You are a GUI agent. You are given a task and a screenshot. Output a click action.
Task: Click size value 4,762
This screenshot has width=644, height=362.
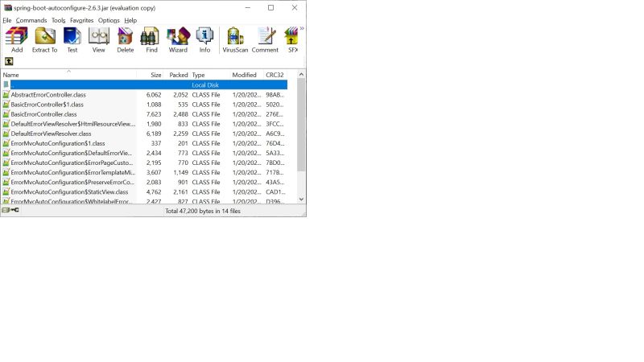(x=154, y=192)
